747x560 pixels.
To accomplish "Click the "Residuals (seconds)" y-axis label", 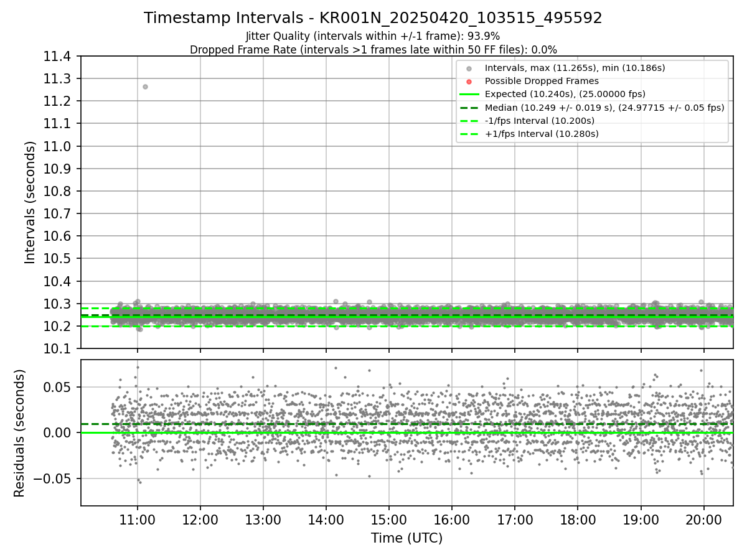I will point(19,432).
